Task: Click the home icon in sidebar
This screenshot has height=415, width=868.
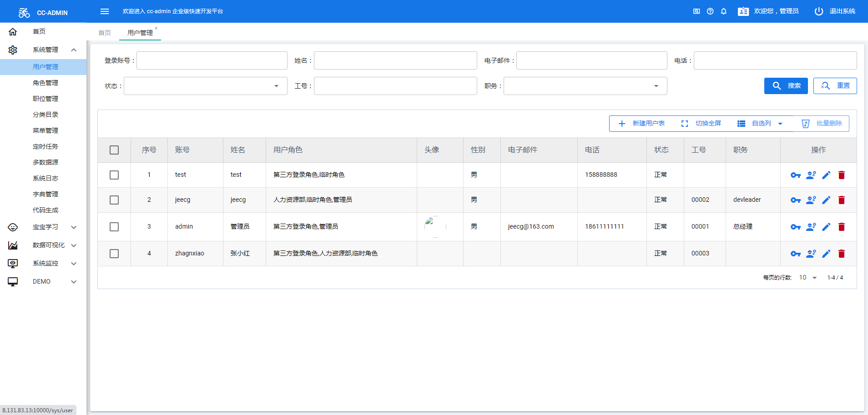Action: coord(13,31)
